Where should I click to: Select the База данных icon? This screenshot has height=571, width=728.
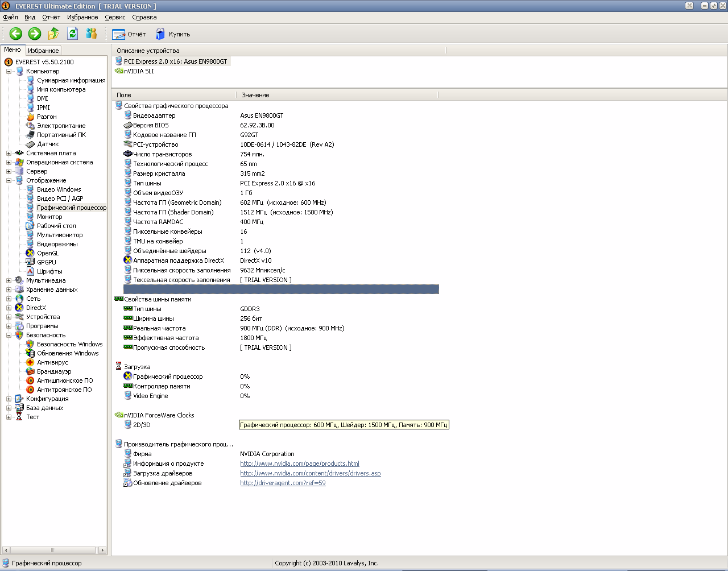click(20, 408)
